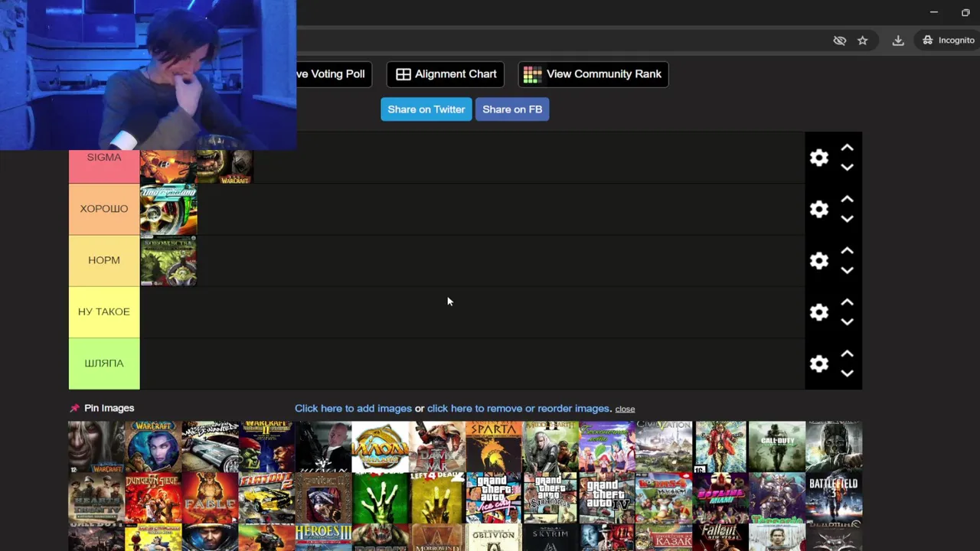This screenshot has width=980, height=551.
Task: Select the game cover in the НОРМ row
Action: [168, 260]
